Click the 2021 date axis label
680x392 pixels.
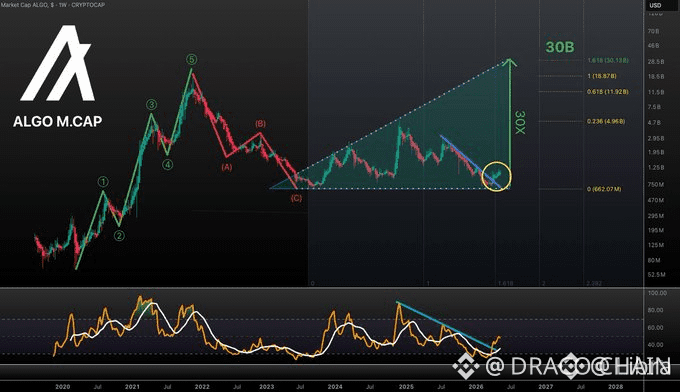(132, 387)
